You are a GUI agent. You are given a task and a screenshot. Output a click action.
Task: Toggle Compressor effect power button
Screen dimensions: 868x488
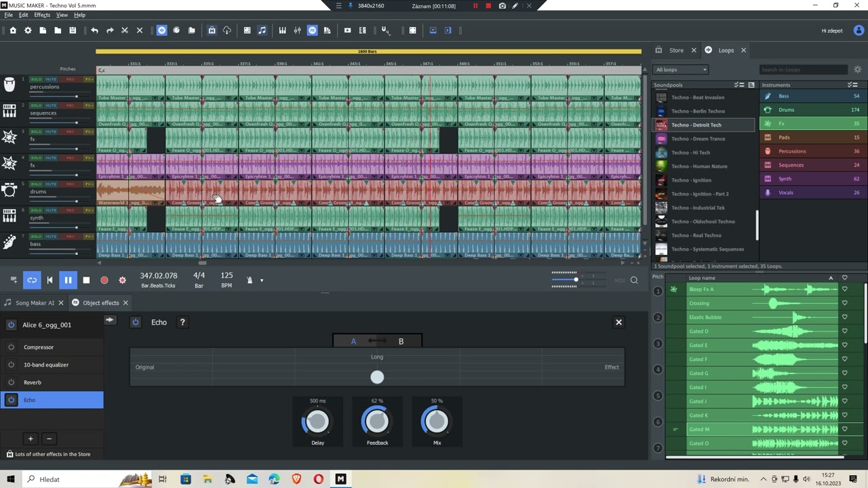pyautogui.click(x=11, y=347)
